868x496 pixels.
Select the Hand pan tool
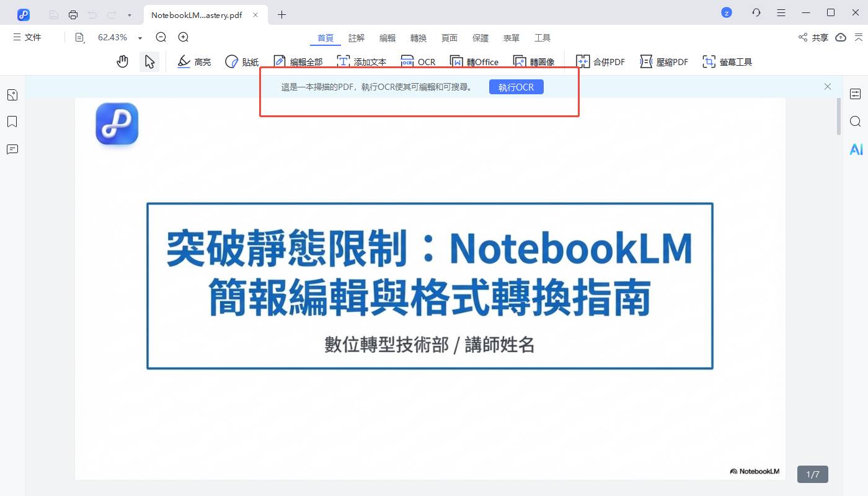tap(122, 61)
